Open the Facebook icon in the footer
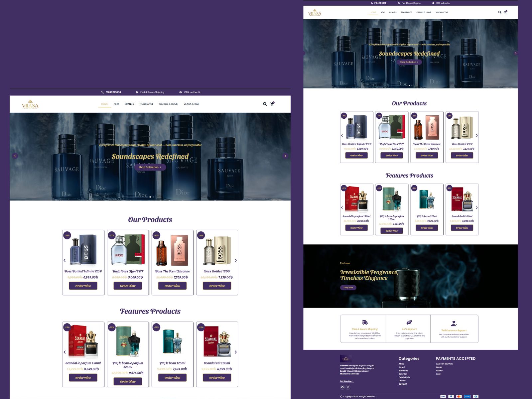Screen dimensions: 532x399 342,387
